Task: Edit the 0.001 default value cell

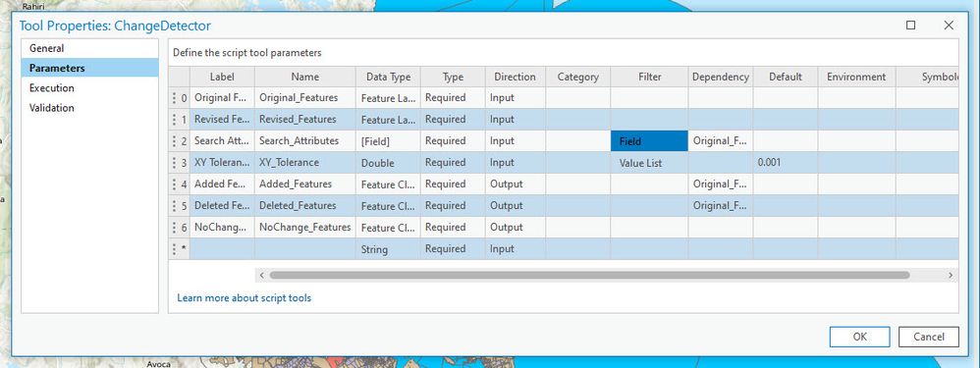Action: [785, 163]
